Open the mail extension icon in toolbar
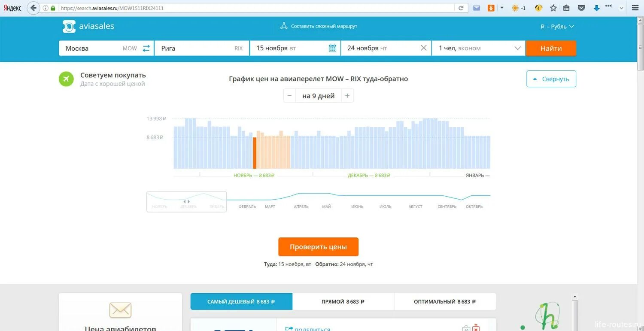Image resolution: width=644 pixels, height=331 pixels. coord(477,8)
